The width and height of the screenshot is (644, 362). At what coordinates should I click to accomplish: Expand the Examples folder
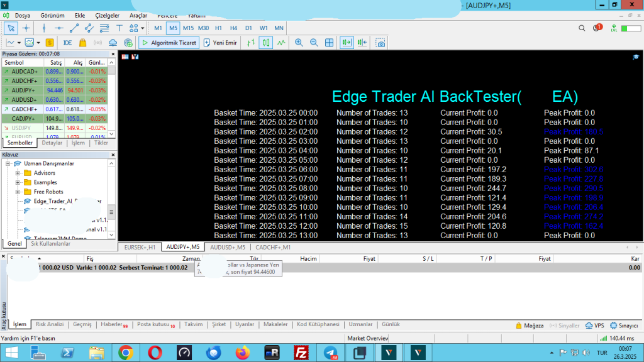tap(18, 182)
